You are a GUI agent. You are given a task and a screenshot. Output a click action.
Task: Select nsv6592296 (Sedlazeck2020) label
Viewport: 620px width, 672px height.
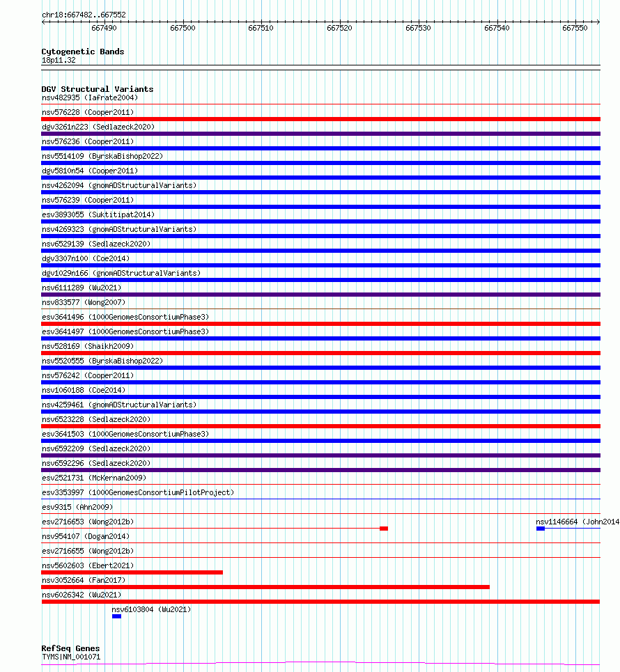click(96, 463)
